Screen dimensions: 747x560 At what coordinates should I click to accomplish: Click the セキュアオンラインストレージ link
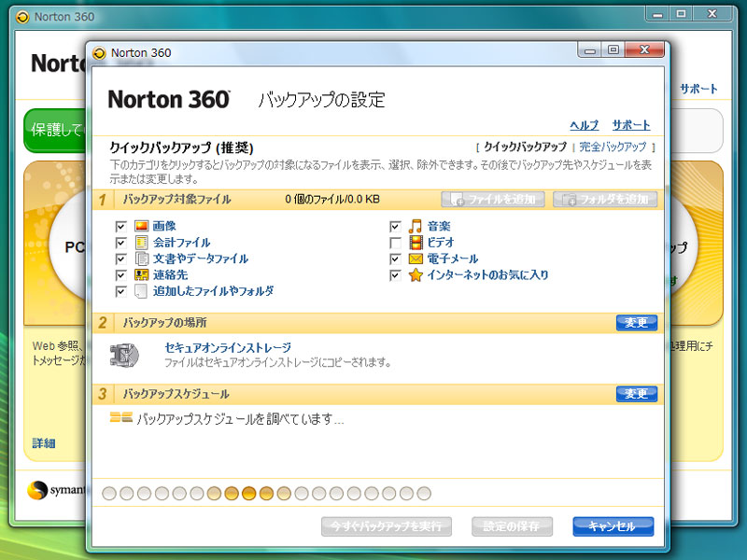click(x=228, y=347)
